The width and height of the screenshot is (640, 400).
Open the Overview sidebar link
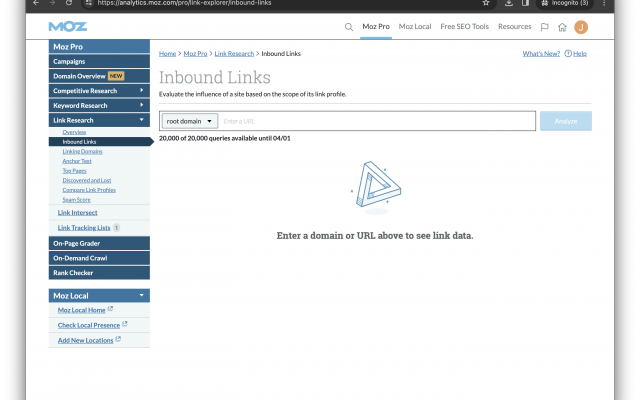click(x=74, y=132)
